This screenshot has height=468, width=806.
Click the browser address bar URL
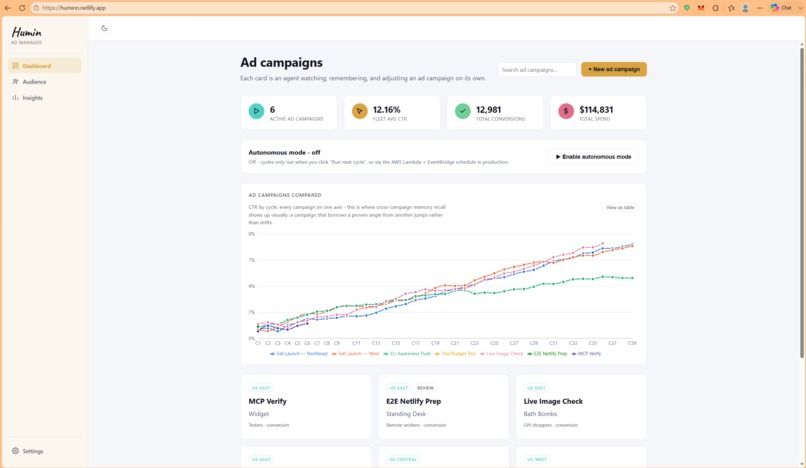coord(74,8)
